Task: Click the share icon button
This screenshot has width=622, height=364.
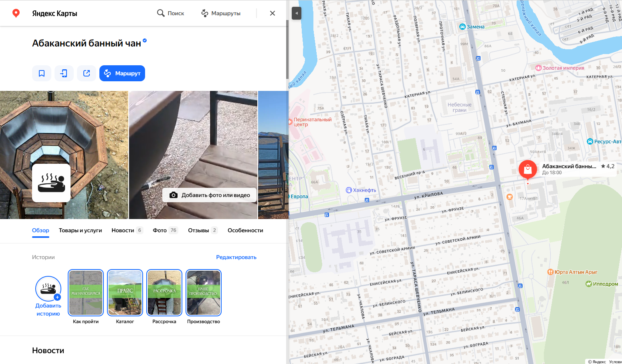Action: (87, 73)
